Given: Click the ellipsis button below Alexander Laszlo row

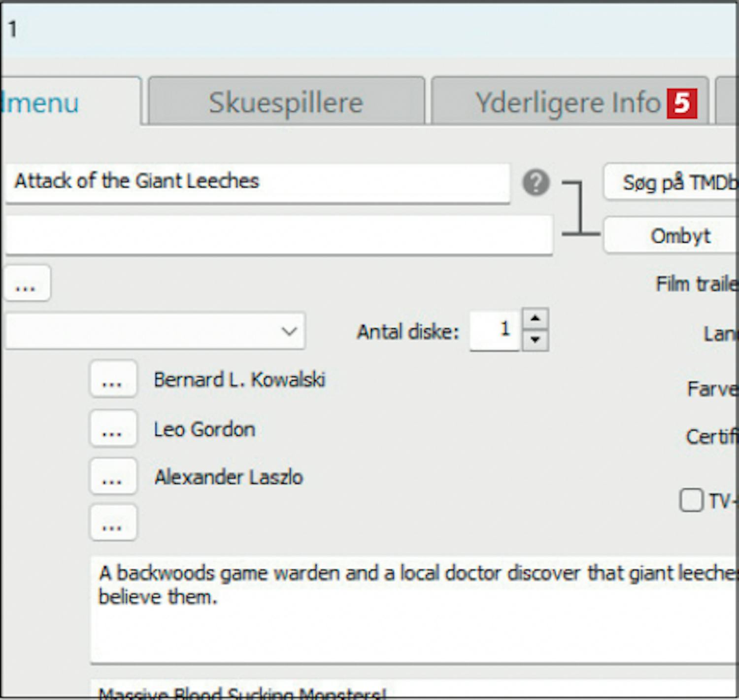Looking at the screenshot, I should [x=113, y=523].
